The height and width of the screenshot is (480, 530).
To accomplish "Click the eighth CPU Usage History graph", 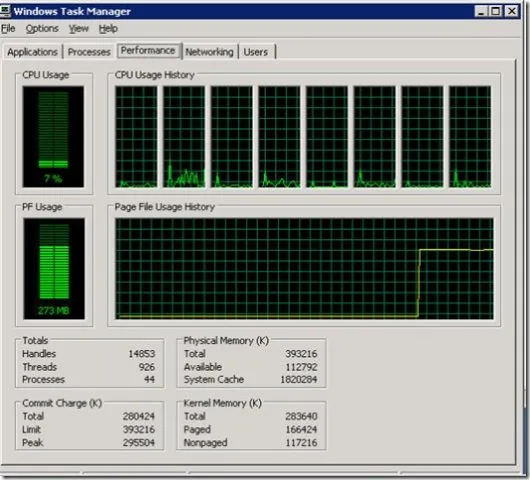I will (x=470, y=137).
